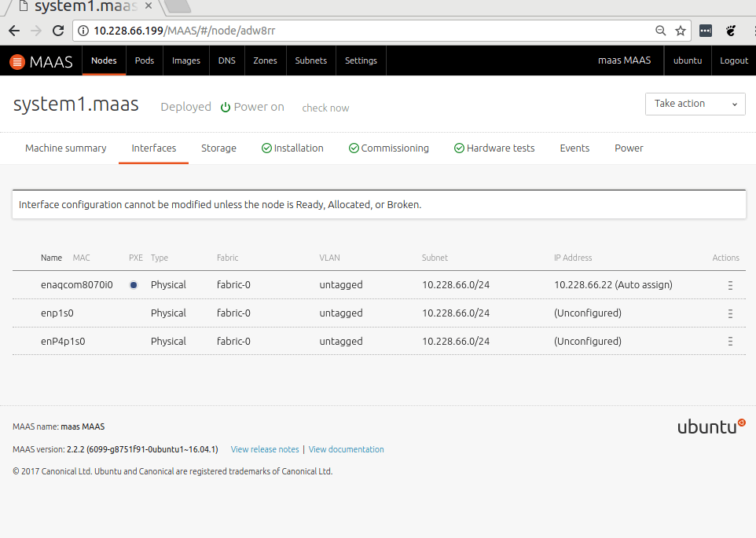Click the Name column header
The width and height of the screenshot is (756, 538).
pos(52,258)
